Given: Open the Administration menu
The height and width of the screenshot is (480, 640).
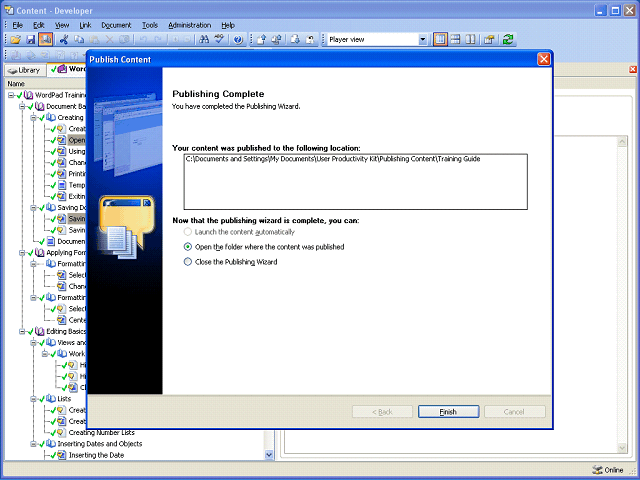Looking at the screenshot, I should pos(189,25).
